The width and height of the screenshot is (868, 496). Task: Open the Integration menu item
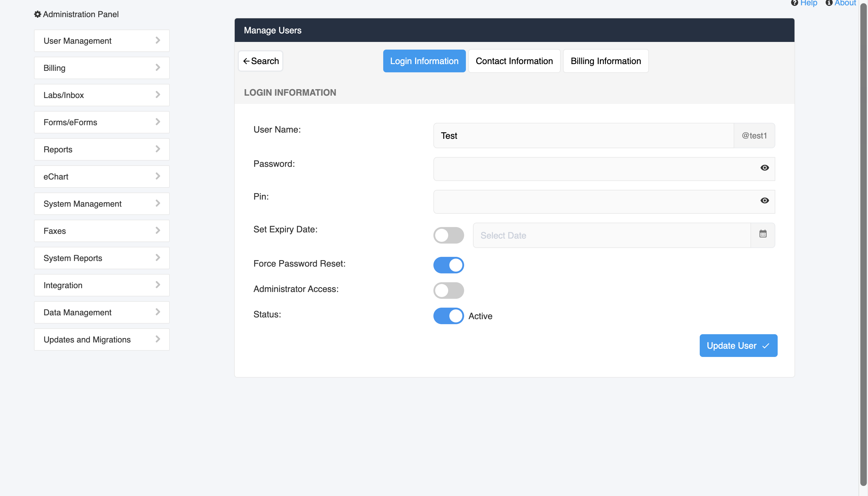tap(102, 285)
